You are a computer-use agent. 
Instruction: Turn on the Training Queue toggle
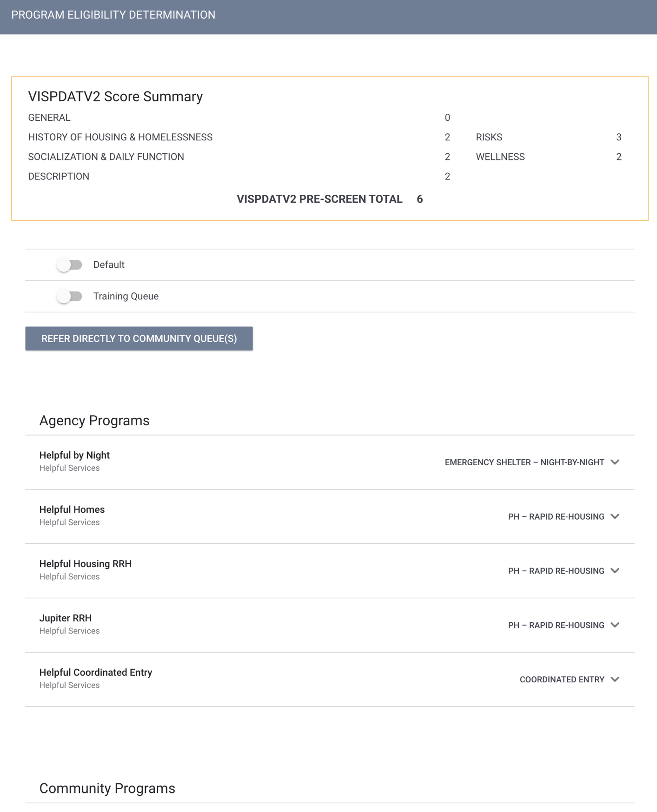coord(69,297)
